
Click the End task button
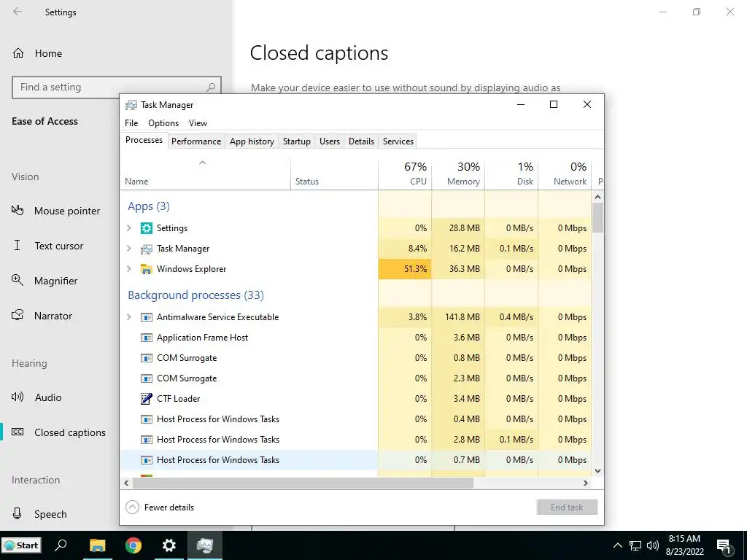click(566, 507)
